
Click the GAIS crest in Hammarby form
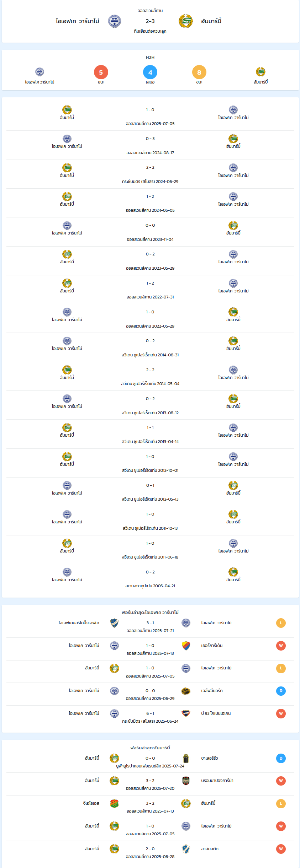pos(114,803)
